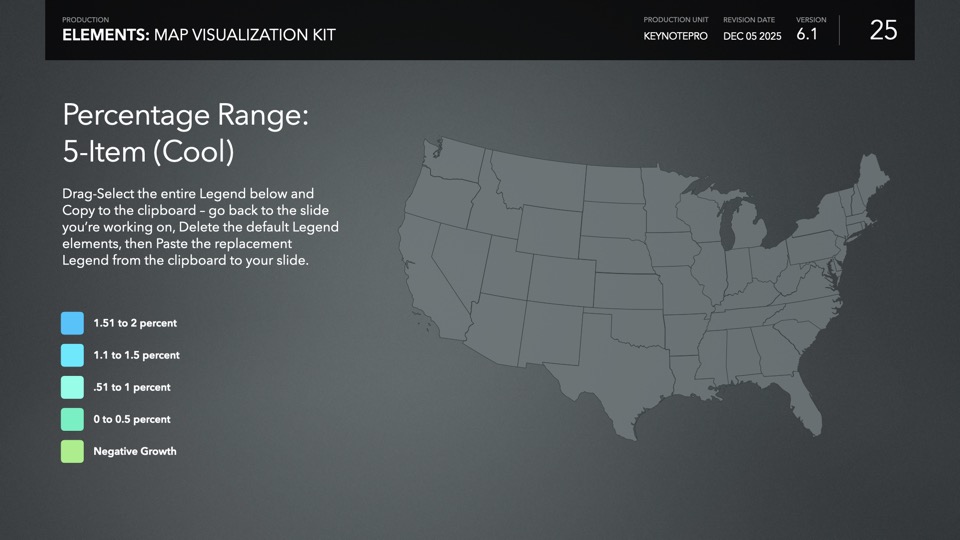This screenshot has height=540, width=960.
Task: Select the "Percentage Range: 5-Item (Cool)" title
Action: (x=185, y=133)
